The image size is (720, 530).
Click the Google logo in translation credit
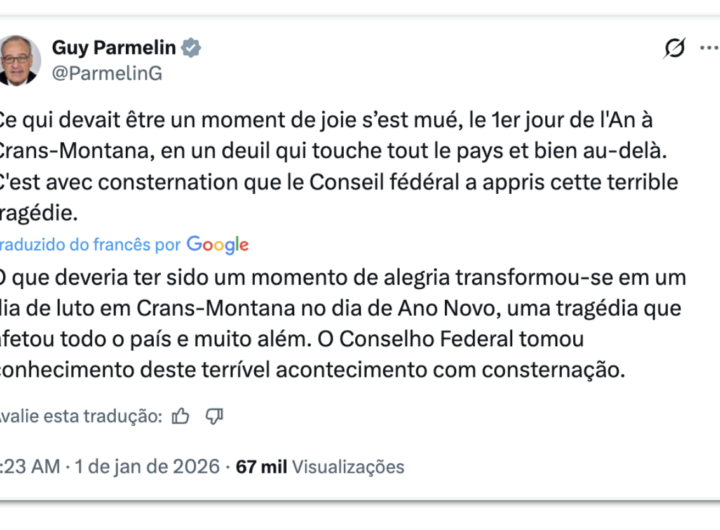(217, 245)
